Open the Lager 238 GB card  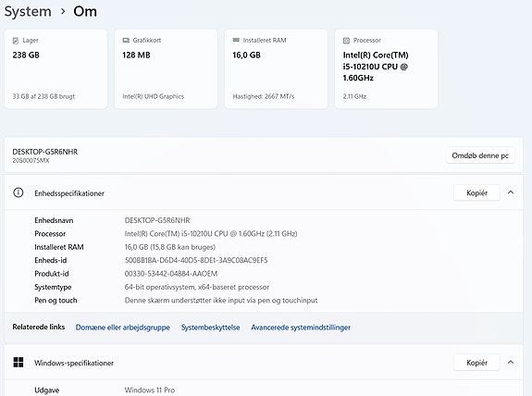[56, 68]
